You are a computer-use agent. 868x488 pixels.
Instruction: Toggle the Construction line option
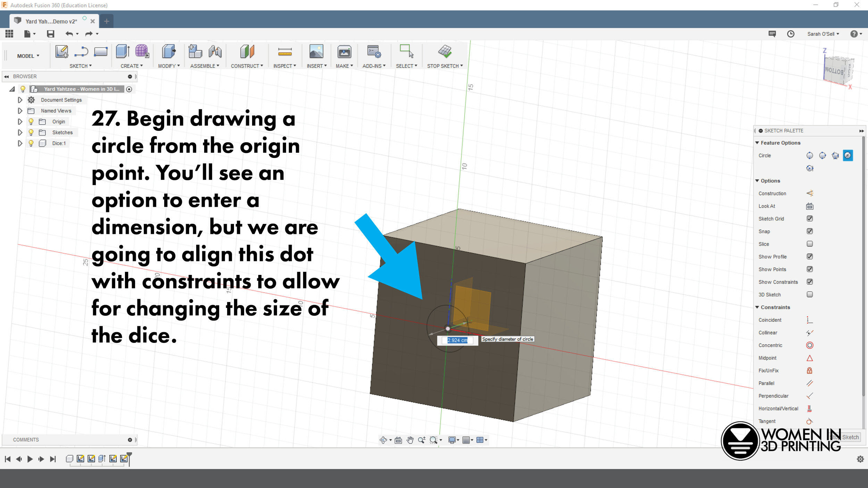[809, 193]
